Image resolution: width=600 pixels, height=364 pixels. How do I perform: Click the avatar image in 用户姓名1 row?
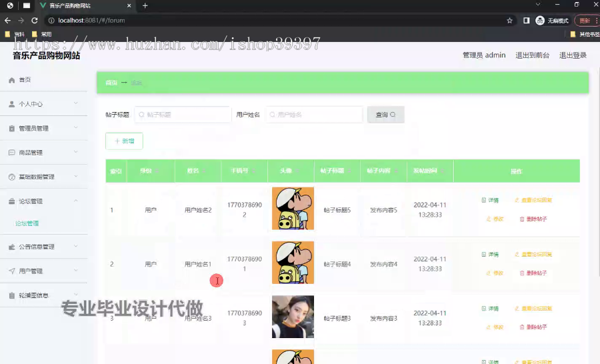293,263
